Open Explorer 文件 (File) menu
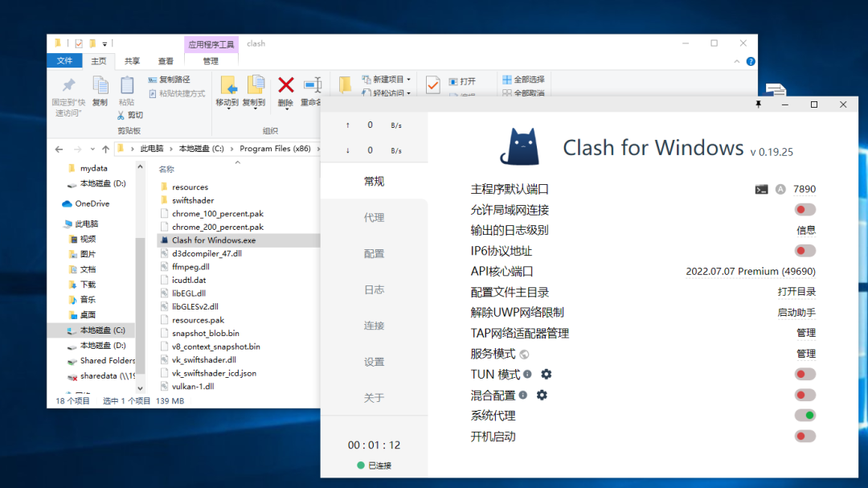The image size is (868, 488). 65,61
